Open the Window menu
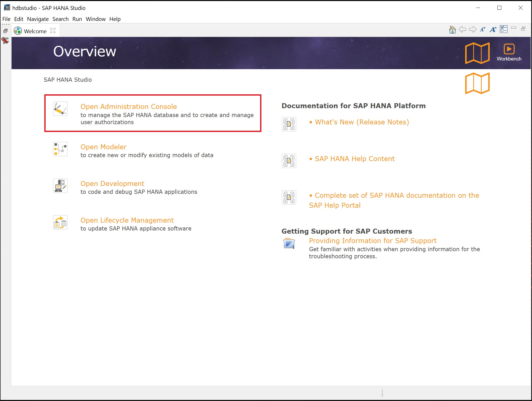This screenshot has width=532, height=401. [x=95, y=19]
